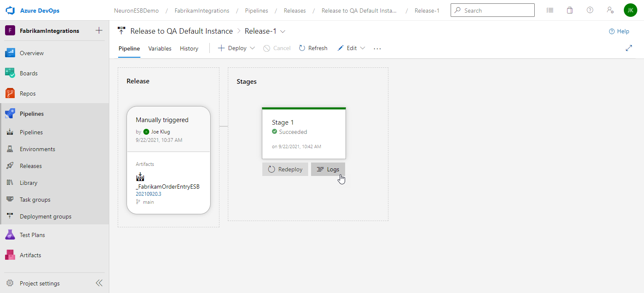
Task: Open Artifacts in the sidebar
Action: click(x=55, y=255)
